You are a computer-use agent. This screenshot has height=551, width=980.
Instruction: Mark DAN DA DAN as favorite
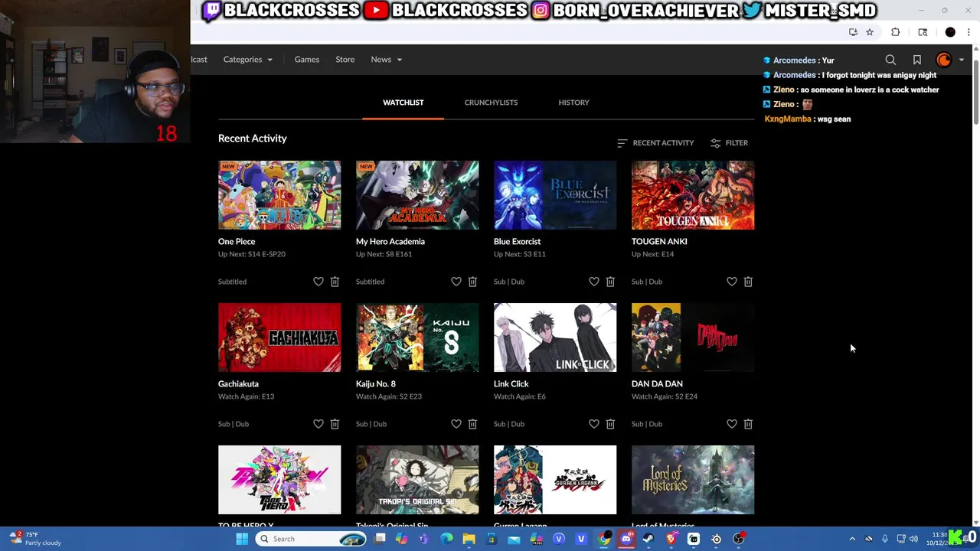pos(732,424)
